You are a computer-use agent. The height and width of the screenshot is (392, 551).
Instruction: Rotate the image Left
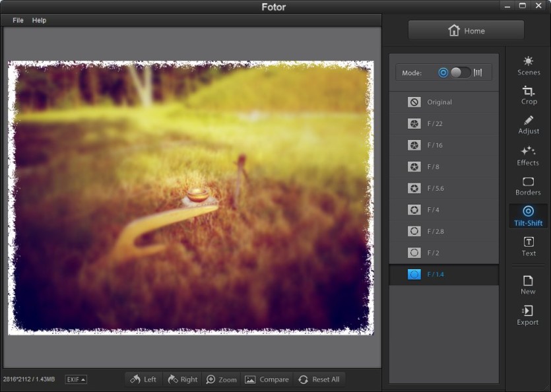point(143,379)
